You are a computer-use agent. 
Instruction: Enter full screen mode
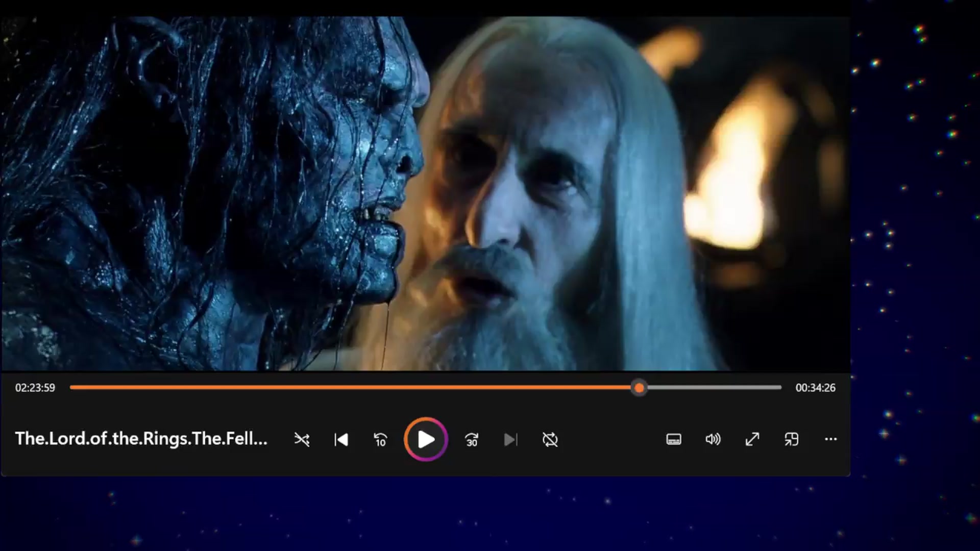[x=752, y=439]
